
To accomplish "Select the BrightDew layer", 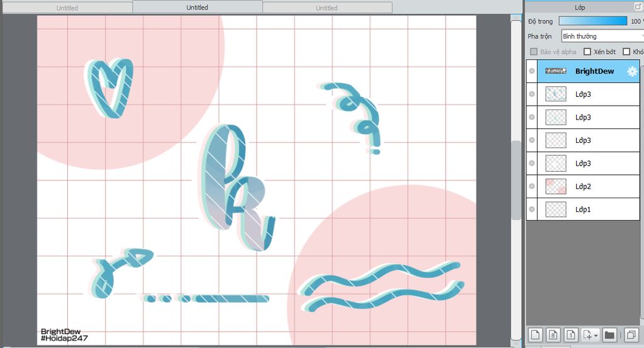I will (588, 71).
